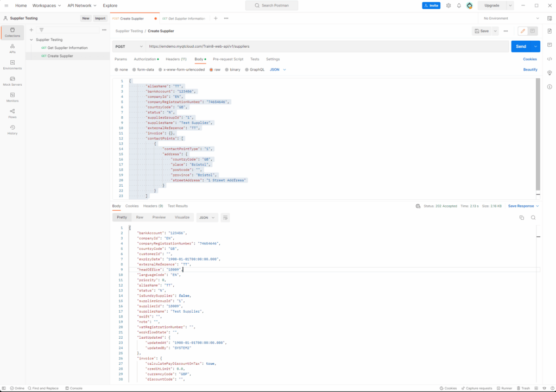
Task: Open the Test Results response tab
Action: (x=178, y=206)
